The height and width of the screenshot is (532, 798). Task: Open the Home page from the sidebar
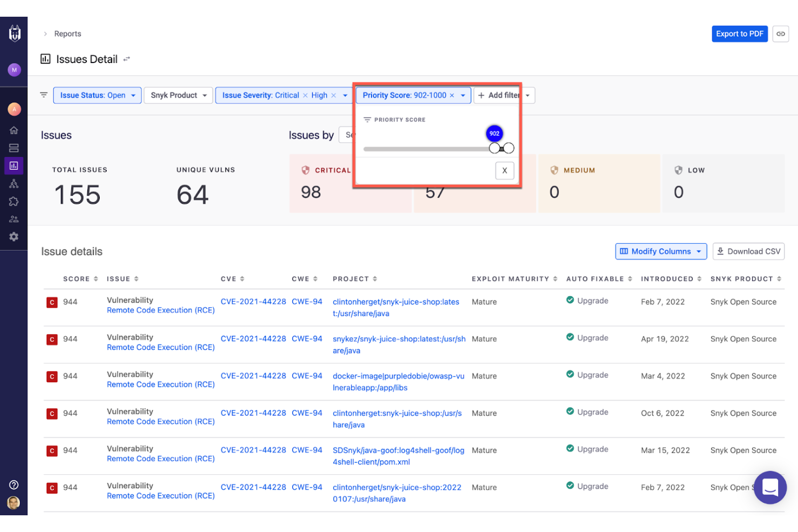[x=14, y=130]
